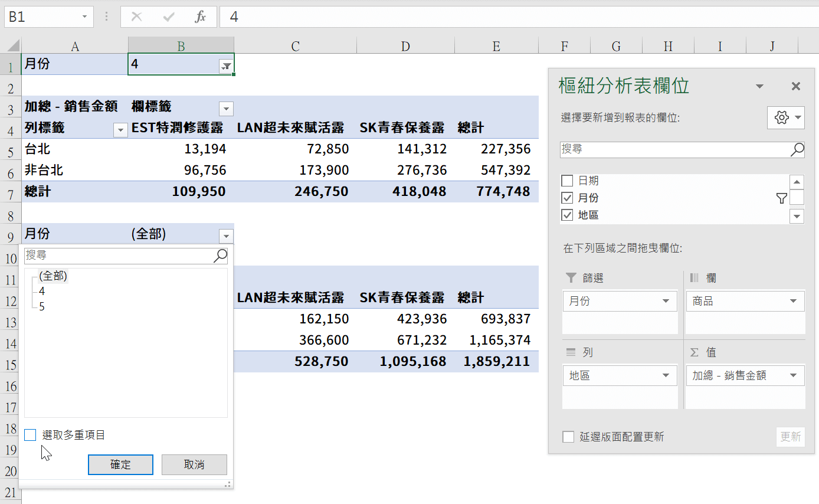Toggle 延遲版面配置更新 checkbox
This screenshot has width=819, height=504.
(x=568, y=437)
